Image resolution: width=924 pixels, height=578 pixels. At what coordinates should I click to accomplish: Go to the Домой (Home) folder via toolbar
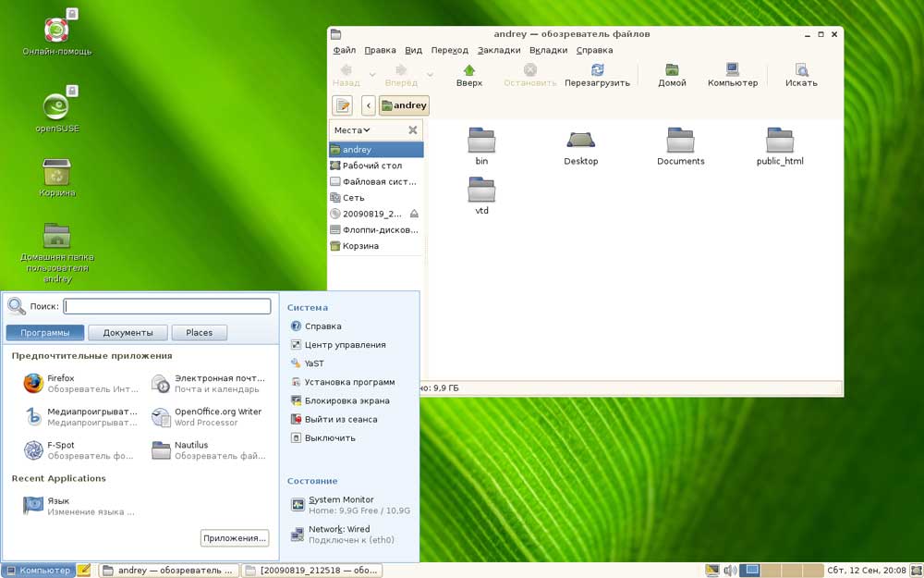[672, 71]
